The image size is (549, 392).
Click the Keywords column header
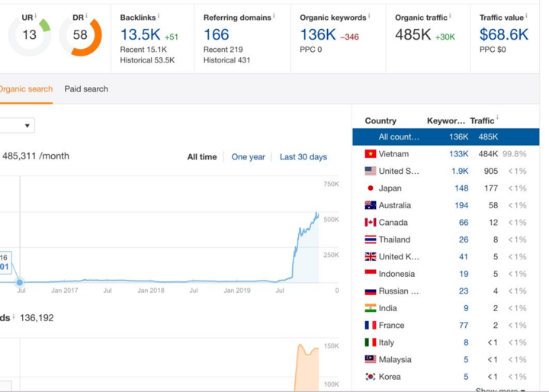(446, 120)
